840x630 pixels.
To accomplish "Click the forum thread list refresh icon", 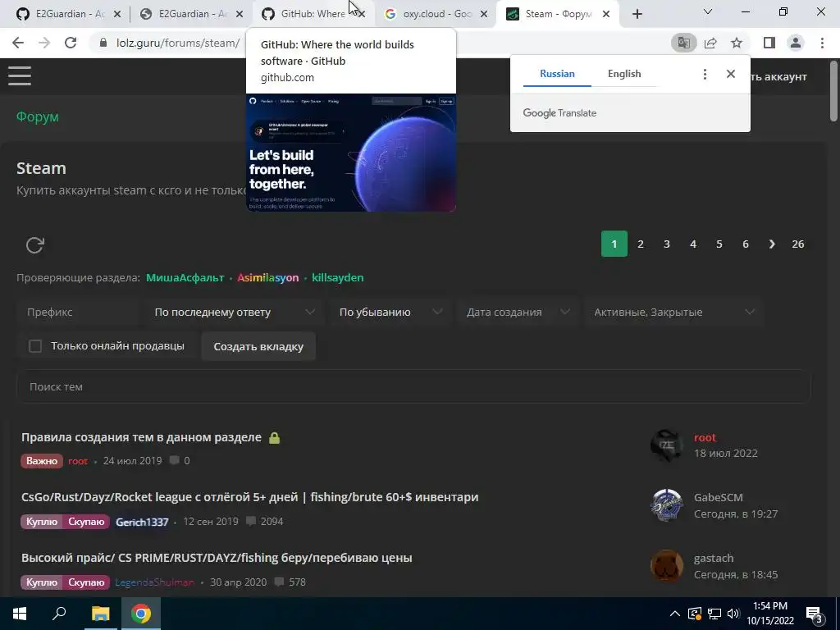I will pos(34,244).
